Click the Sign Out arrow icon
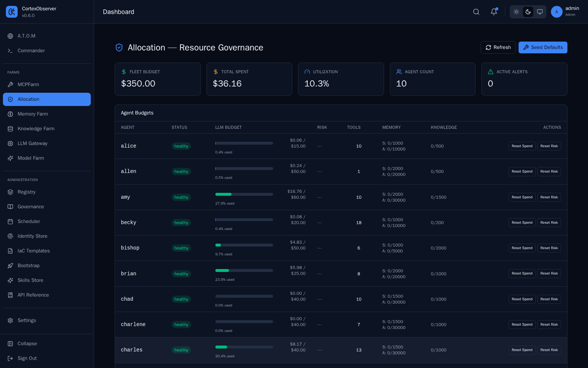The height and width of the screenshot is (368, 588). point(10,358)
